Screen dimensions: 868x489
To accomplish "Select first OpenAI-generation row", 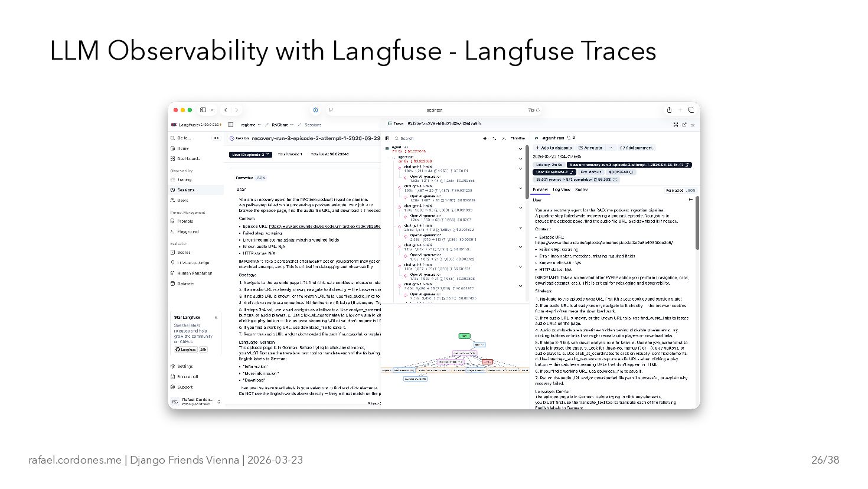I will tap(442, 178).
